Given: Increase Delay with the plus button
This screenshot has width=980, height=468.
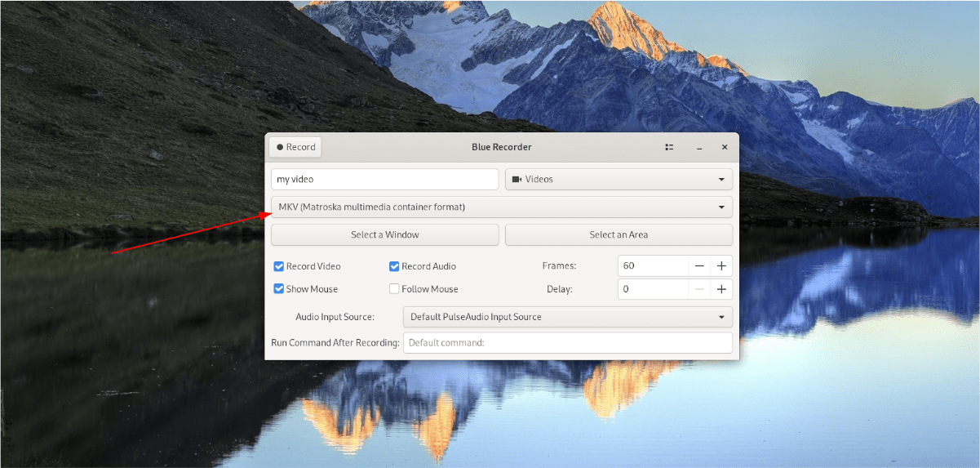Looking at the screenshot, I should click(721, 288).
